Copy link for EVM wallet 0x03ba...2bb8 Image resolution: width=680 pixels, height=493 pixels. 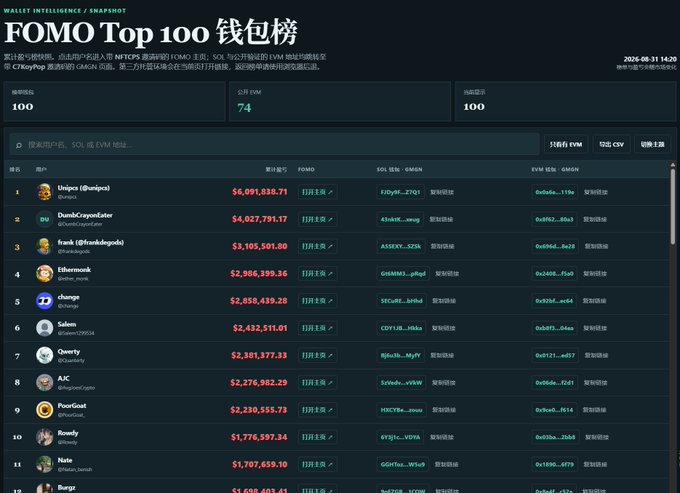(x=597, y=437)
